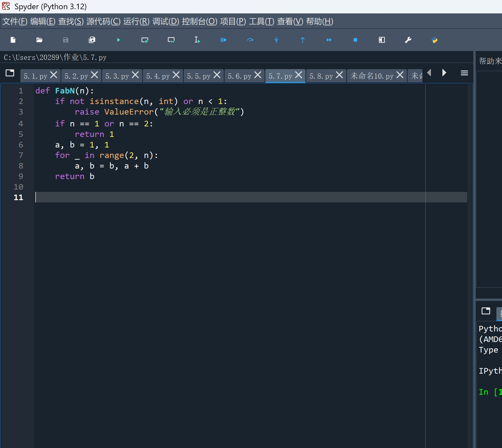Run file with green play icon
The width and height of the screenshot is (502, 448).
tap(119, 40)
